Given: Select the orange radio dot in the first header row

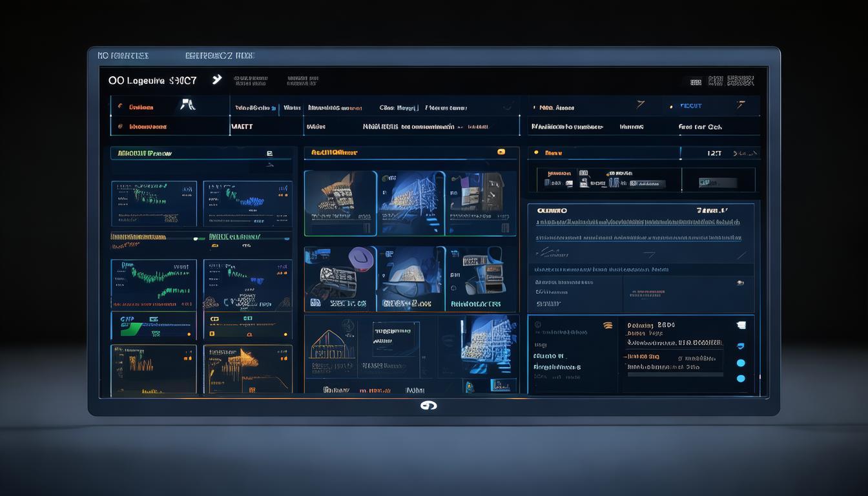Looking at the screenshot, I should pos(121,107).
